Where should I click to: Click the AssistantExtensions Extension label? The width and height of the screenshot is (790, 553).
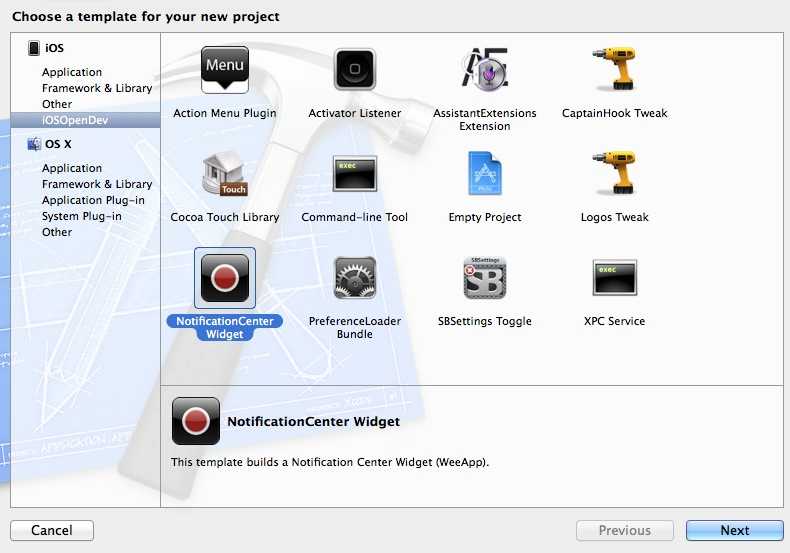[x=485, y=120]
